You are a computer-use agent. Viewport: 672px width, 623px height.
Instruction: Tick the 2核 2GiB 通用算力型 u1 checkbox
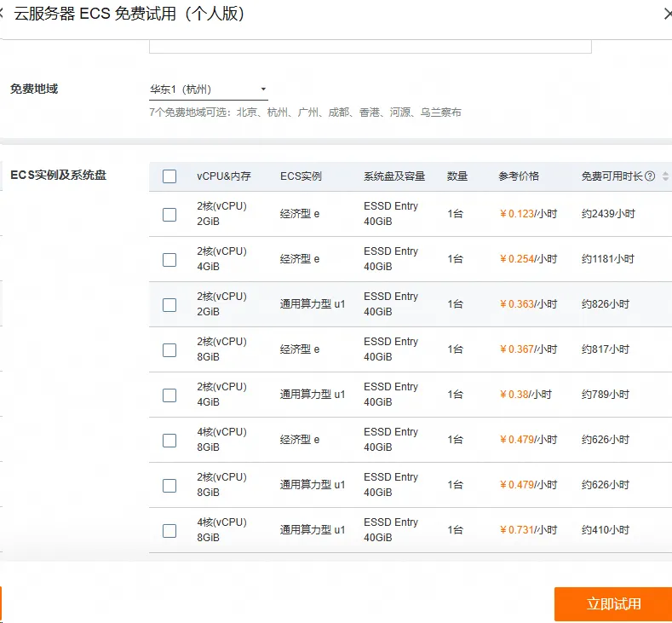tap(169, 304)
